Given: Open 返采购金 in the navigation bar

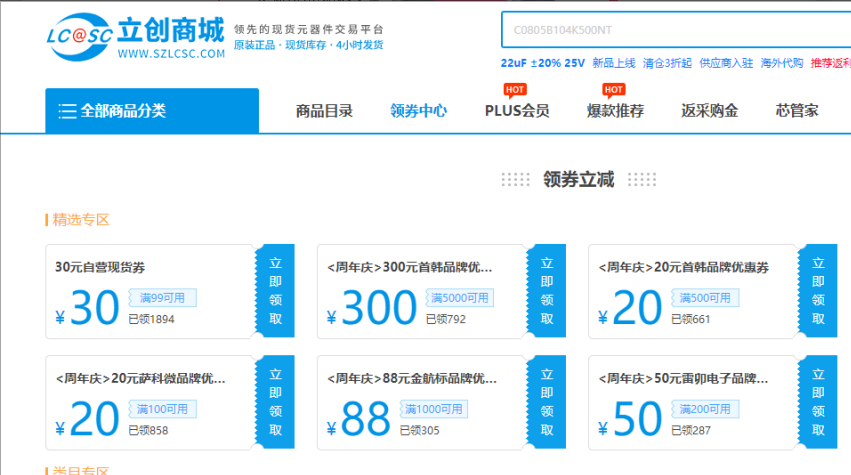Looking at the screenshot, I should click(709, 111).
